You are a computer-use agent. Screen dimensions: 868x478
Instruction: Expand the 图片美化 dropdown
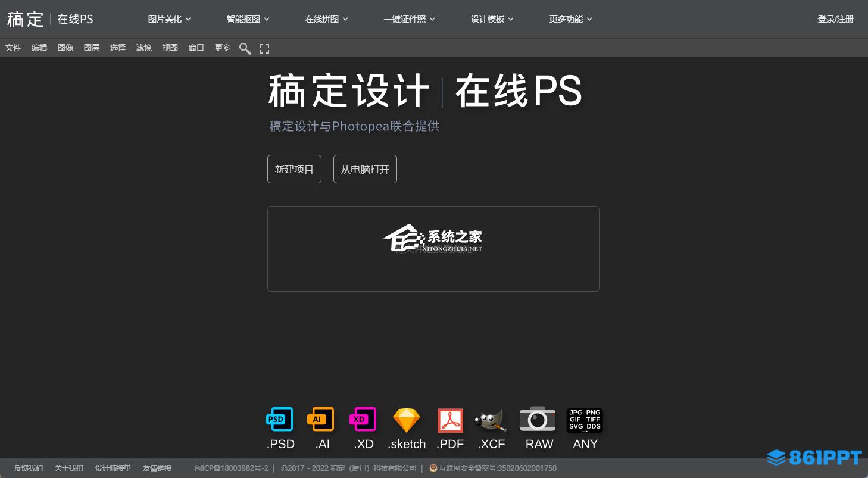[170, 19]
